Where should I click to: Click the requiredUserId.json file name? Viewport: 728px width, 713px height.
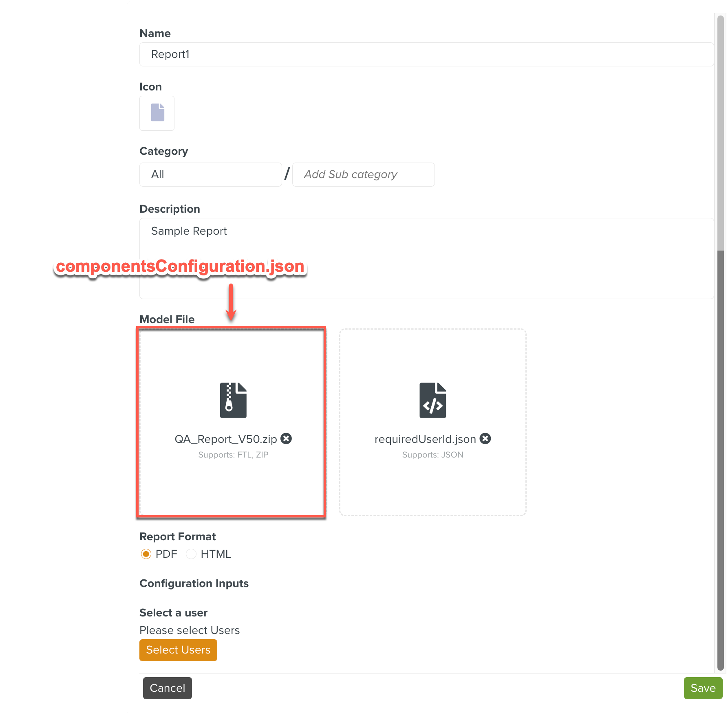[x=425, y=439]
